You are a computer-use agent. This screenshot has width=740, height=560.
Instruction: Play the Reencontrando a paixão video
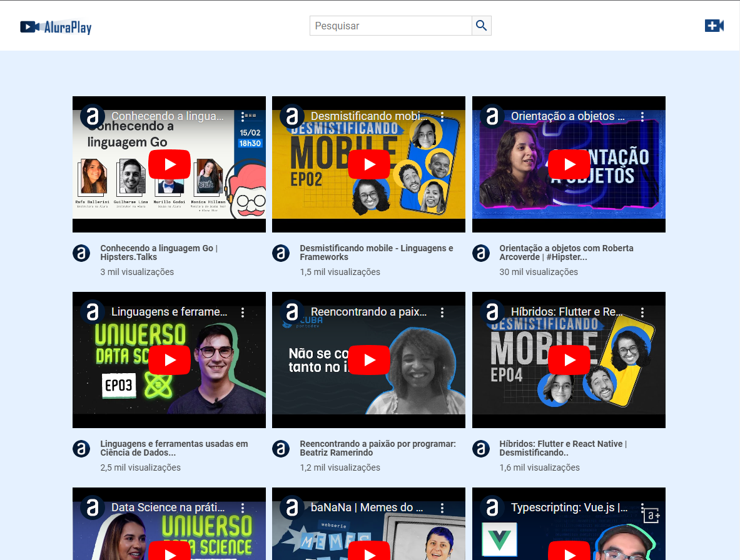pos(369,359)
